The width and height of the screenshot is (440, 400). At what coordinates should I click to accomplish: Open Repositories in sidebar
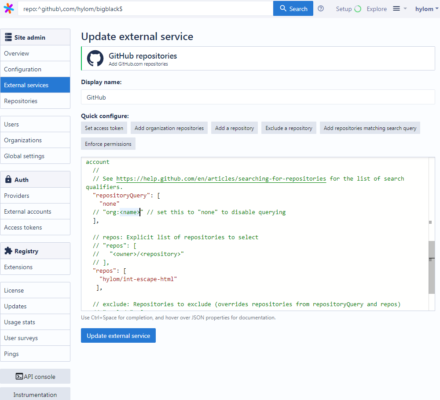35,101
